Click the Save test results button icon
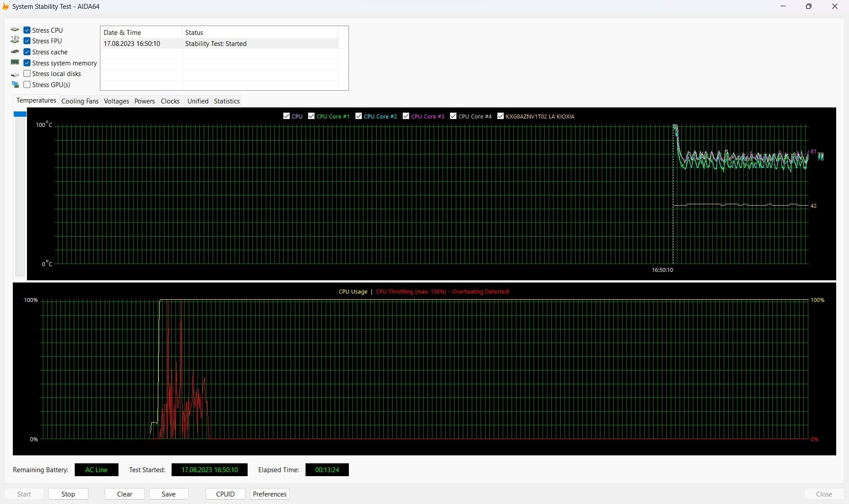Viewport: 849px width, 504px height. pyautogui.click(x=168, y=494)
